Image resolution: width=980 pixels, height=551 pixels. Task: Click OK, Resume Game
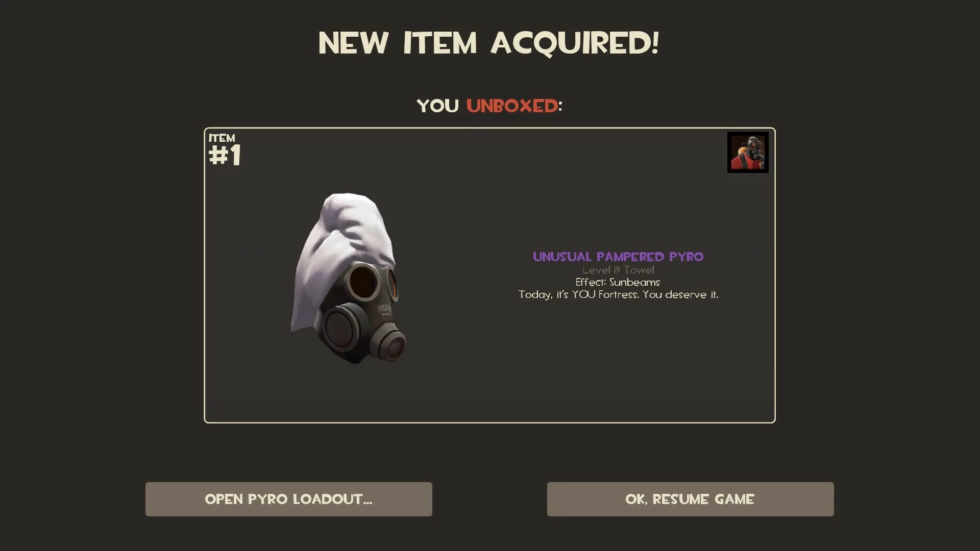click(690, 499)
